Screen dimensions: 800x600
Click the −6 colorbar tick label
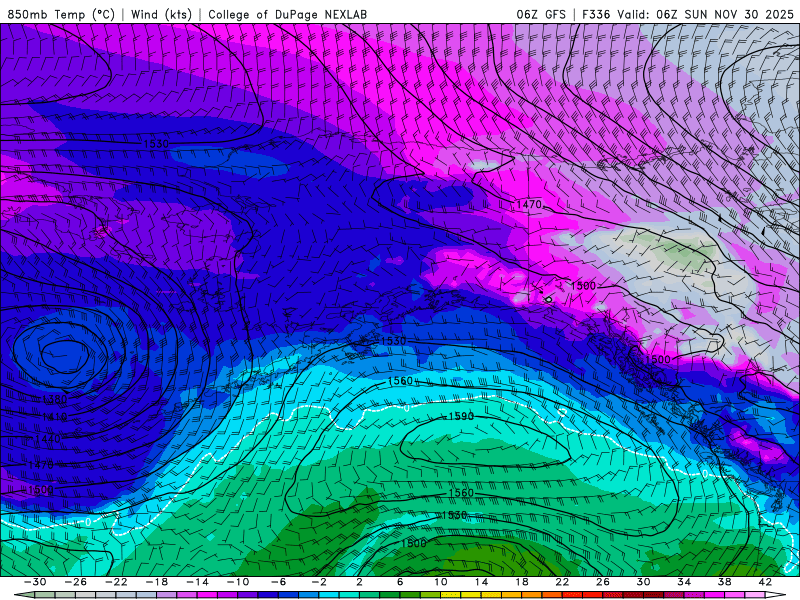point(279,582)
